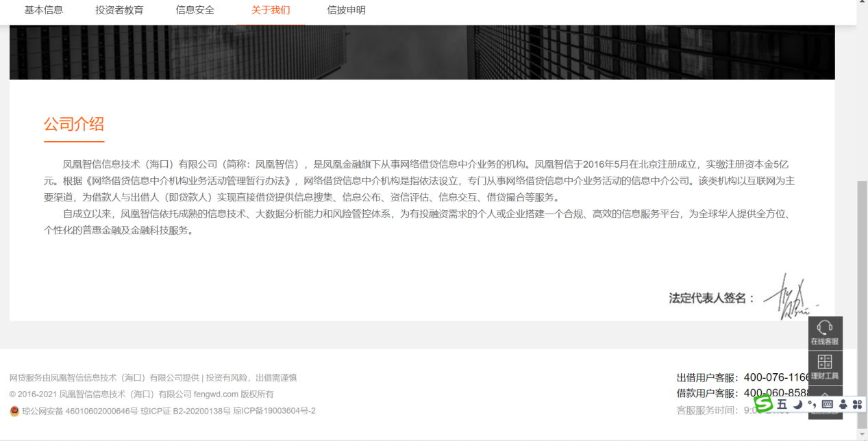868x441 pixels.
Task: Open the IME soft keyboard icon
Action: click(x=827, y=405)
